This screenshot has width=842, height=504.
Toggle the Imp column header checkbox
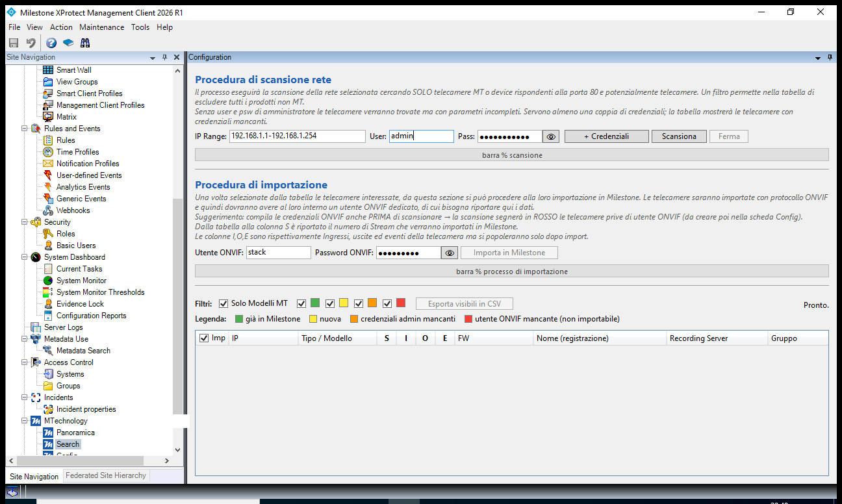point(204,338)
